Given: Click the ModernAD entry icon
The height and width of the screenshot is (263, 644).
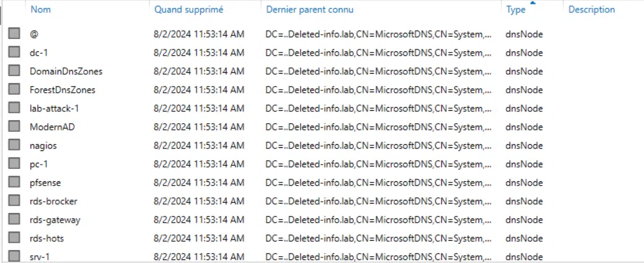Looking at the screenshot, I should tap(14, 127).
